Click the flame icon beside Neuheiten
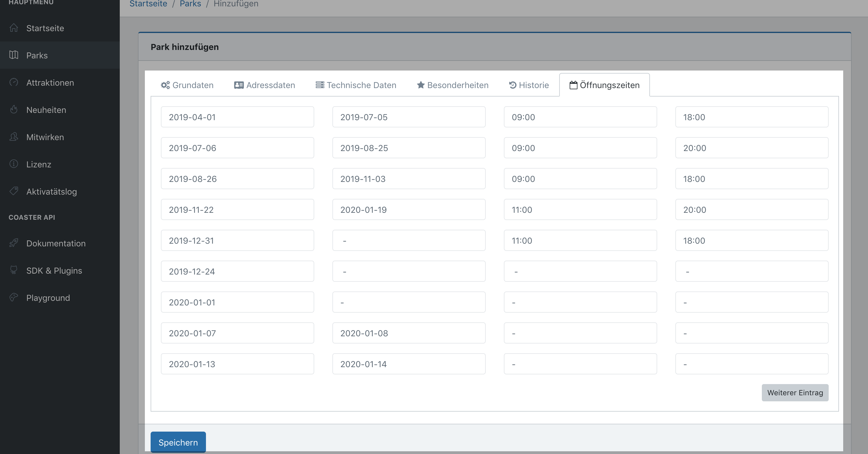The width and height of the screenshot is (868, 454). 14,110
